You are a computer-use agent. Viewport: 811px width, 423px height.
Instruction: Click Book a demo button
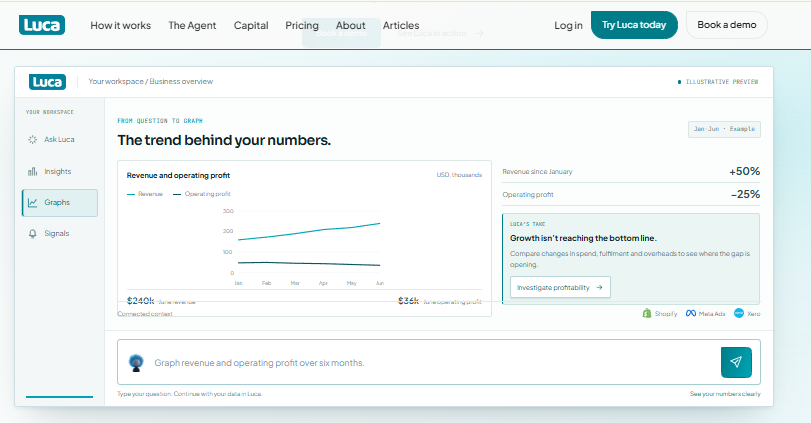pyautogui.click(x=726, y=25)
